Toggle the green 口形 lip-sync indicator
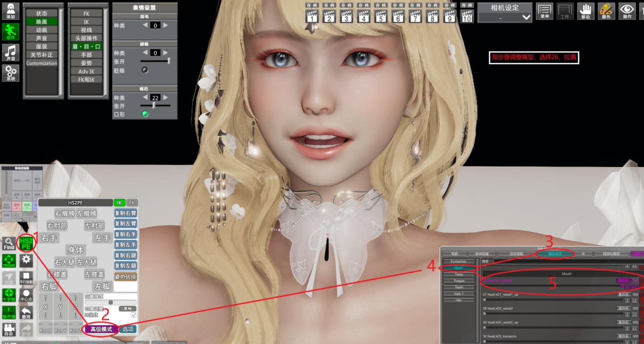Screen dimensions: 644x344 pos(145,114)
